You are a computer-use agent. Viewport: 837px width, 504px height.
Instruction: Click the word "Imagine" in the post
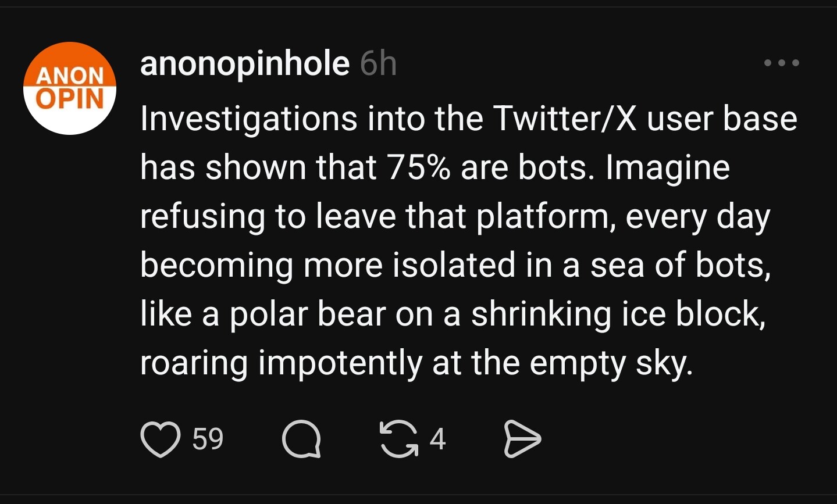[667, 168]
